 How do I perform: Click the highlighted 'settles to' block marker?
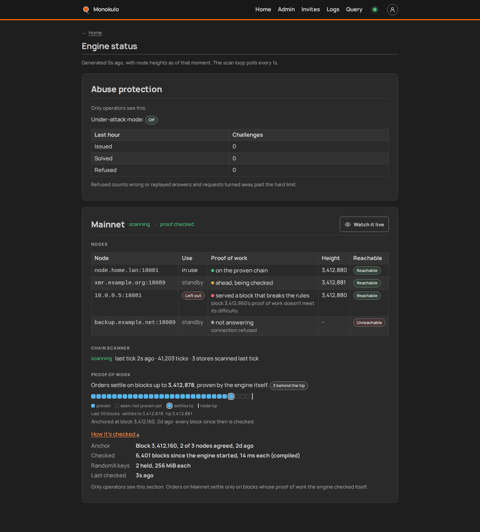click(231, 396)
